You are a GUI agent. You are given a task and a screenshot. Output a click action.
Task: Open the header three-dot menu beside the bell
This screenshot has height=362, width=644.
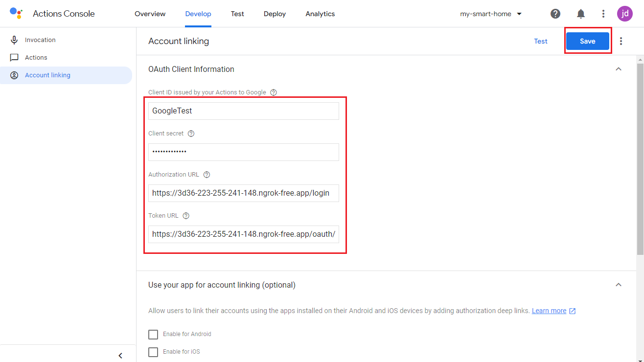[603, 14]
